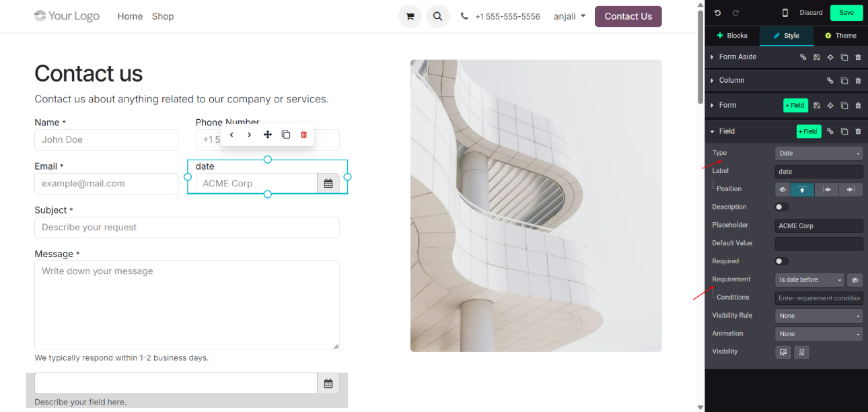Image resolution: width=868 pixels, height=412 pixels.
Task: Click the Placeholder input containing ACME Corp
Action: point(818,226)
